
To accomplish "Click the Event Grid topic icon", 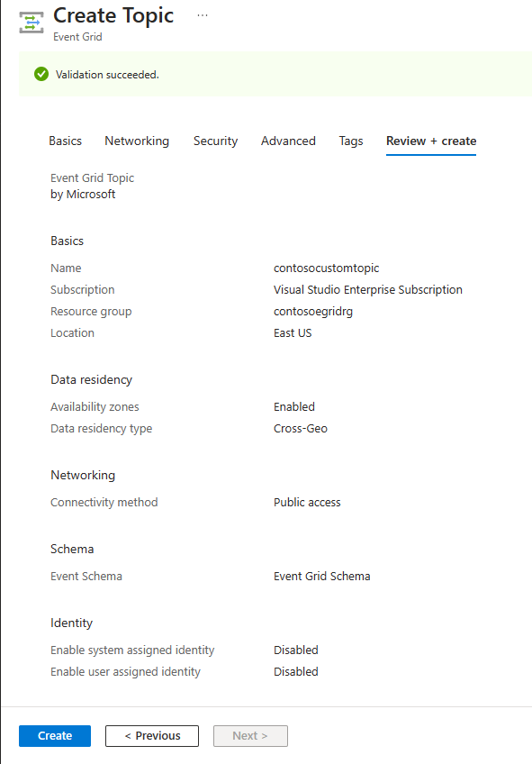I will click(32, 23).
